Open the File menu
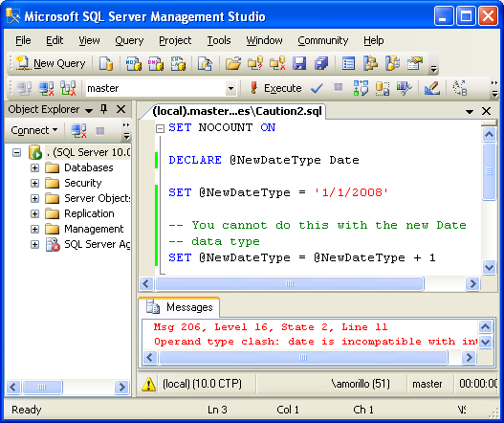This screenshot has width=504, height=423. click(23, 40)
